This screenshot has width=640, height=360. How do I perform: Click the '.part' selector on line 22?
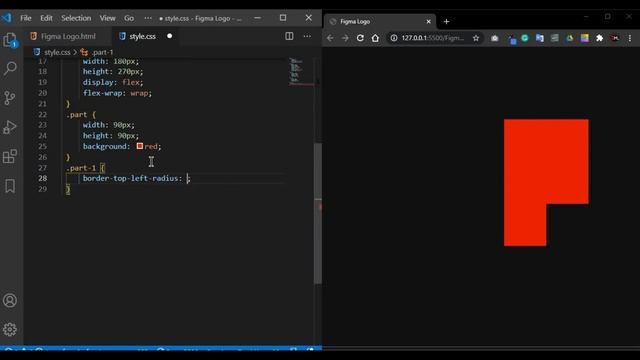coord(77,114)
